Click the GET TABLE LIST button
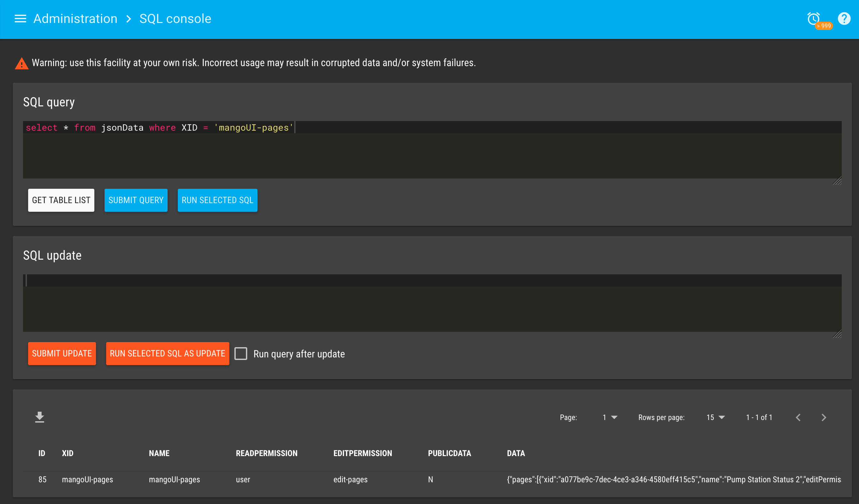The image size is (859, 504). pyautogui.click(x=61, y=200)
